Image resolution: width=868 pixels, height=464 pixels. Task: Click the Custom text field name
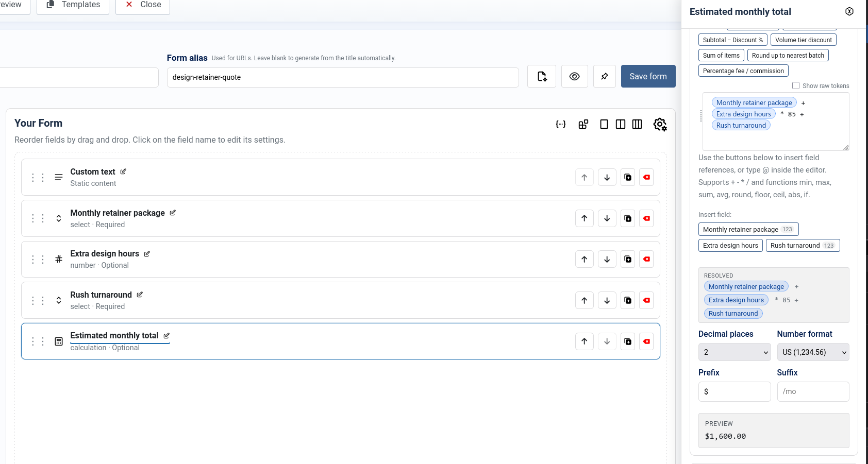click(x=93, y=171)
